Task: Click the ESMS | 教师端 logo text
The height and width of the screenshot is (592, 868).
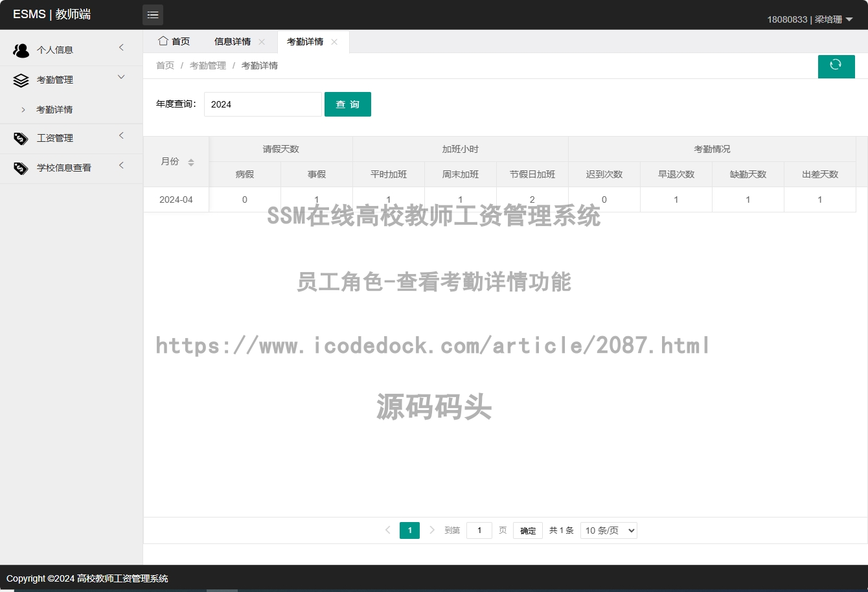Action: click(x=52, y=14)
